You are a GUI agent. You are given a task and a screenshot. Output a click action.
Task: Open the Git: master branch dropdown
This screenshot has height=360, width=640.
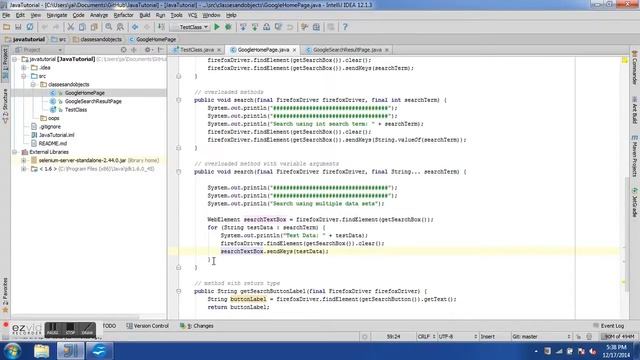pos(541,337)
